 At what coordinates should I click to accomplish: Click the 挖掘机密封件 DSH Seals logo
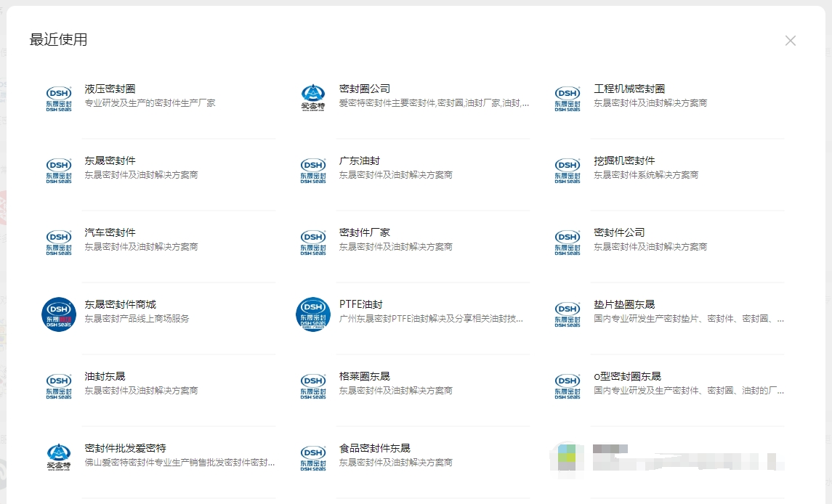[x=567, y=169]
